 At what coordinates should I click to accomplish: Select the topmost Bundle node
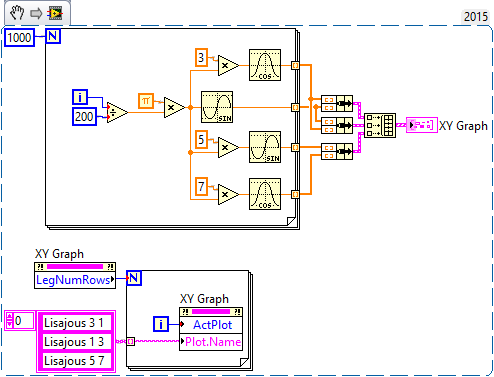pyautogui.click(x=337, y=104)
